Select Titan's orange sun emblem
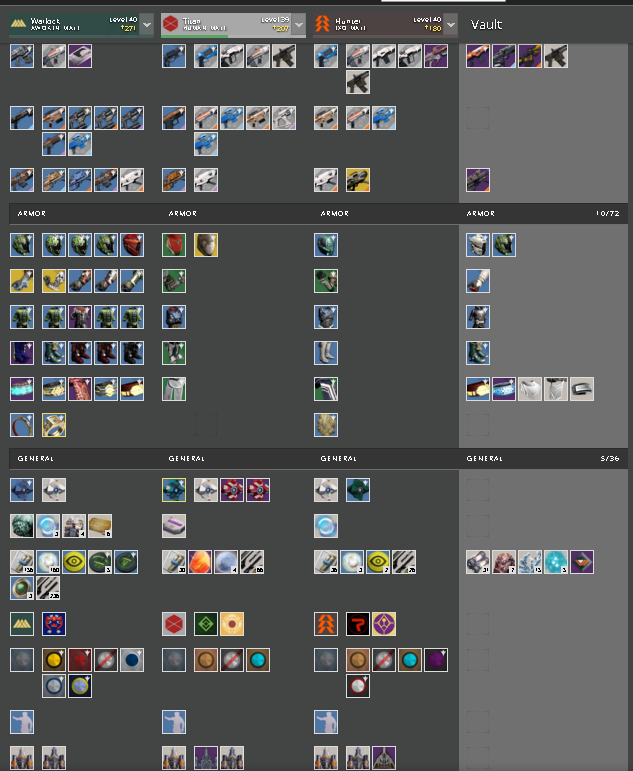This screenshot has height=771, width=633. pos(232,624)
